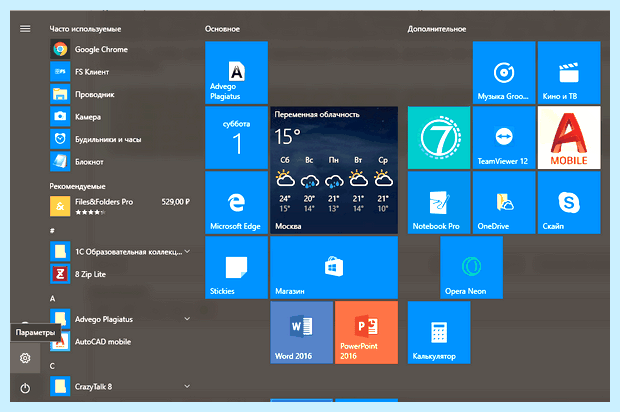This screenshot has height=412, width=620.
Task: Open the teal number 7 tile
Action: pos(439,138)
